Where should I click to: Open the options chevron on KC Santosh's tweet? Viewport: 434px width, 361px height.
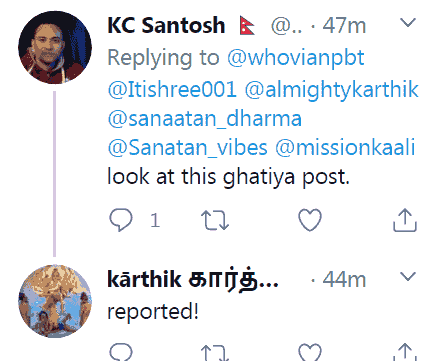(408, 23)
